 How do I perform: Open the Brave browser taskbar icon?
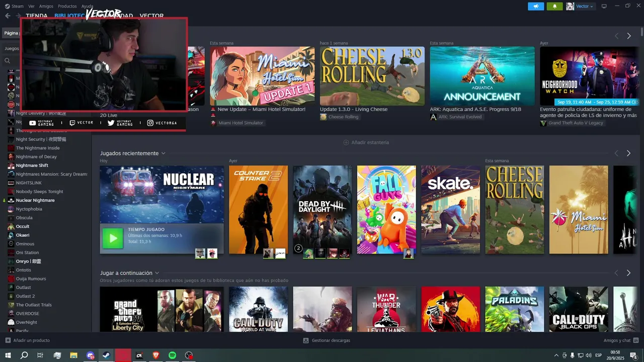pyautogui.click(x=155, y=355)
